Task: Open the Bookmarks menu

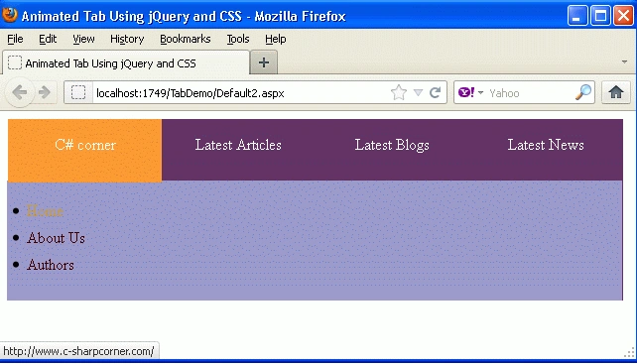Action: coord(186,39)
